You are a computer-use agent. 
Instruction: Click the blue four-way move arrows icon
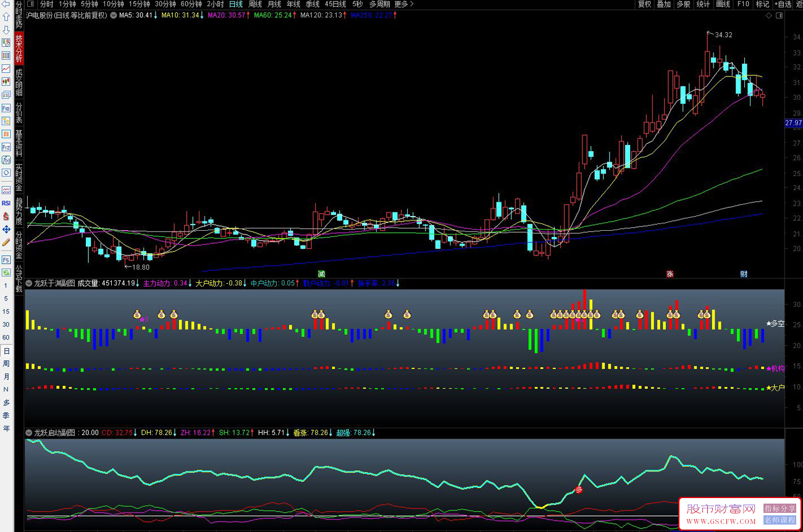(6, 229)
